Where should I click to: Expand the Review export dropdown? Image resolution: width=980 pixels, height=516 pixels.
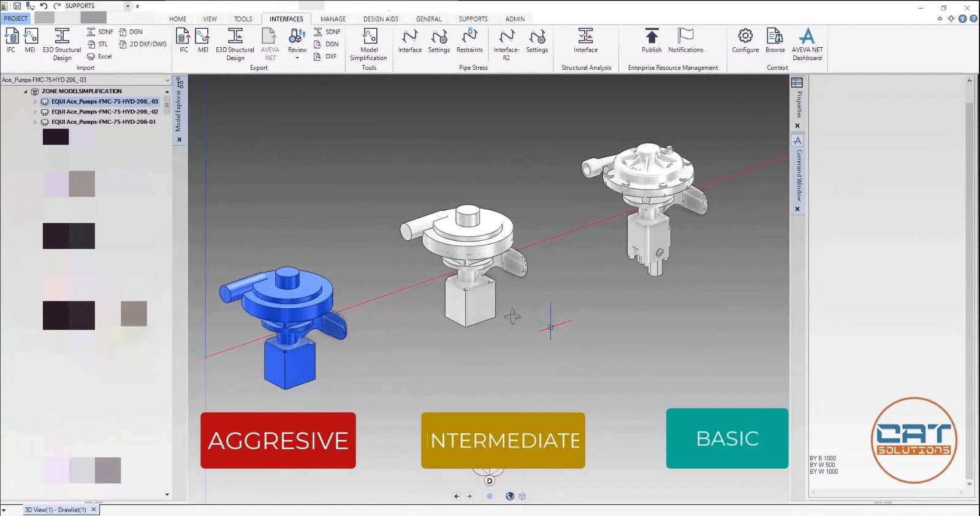click(297, 58)
